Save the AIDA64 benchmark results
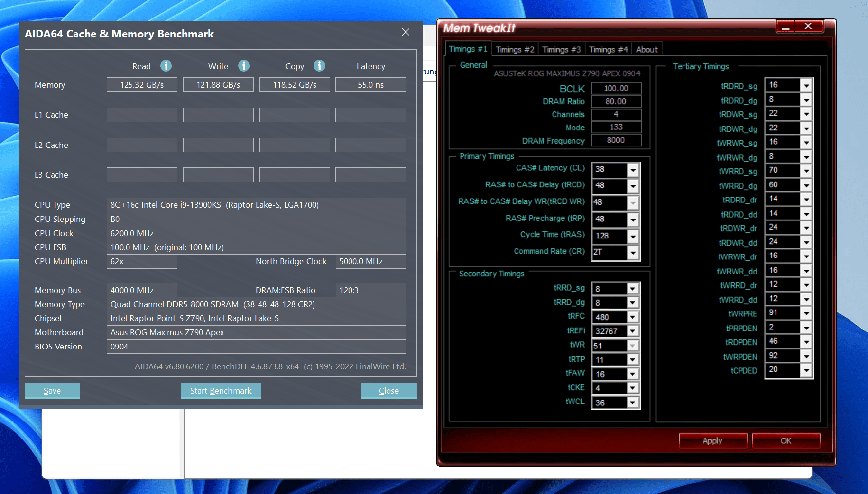 point(53,391)
